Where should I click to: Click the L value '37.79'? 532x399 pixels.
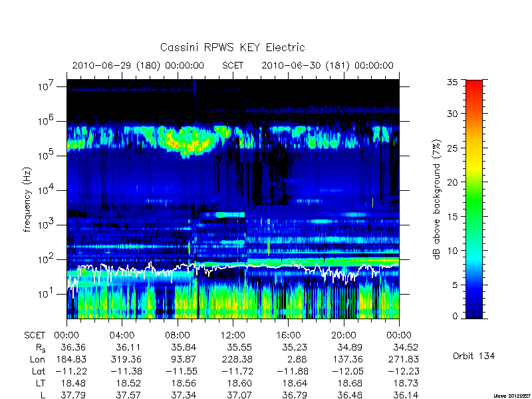point(73,395)
